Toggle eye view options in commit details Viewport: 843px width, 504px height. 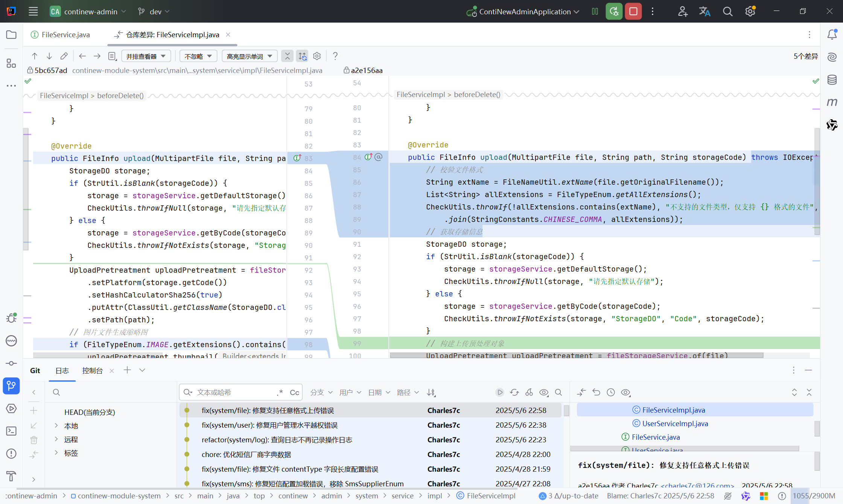(x=626, y=392)
